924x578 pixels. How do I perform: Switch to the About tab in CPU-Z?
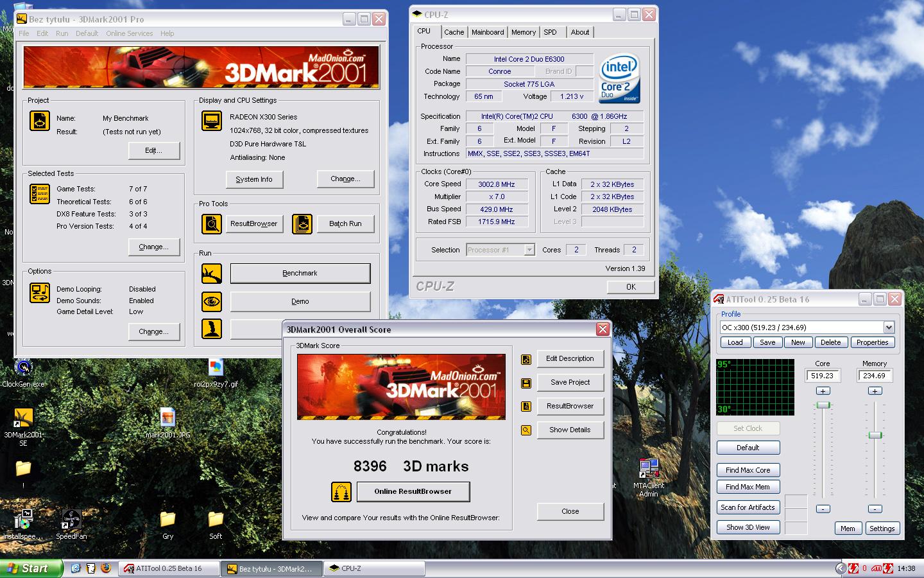580,32
